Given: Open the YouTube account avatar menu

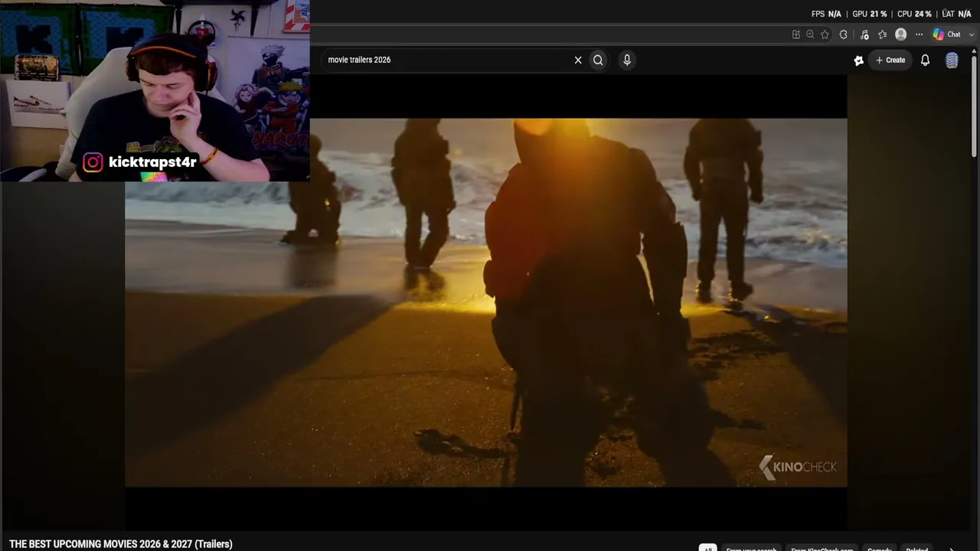Looking at the screenshot, I should tap(952, 60).
